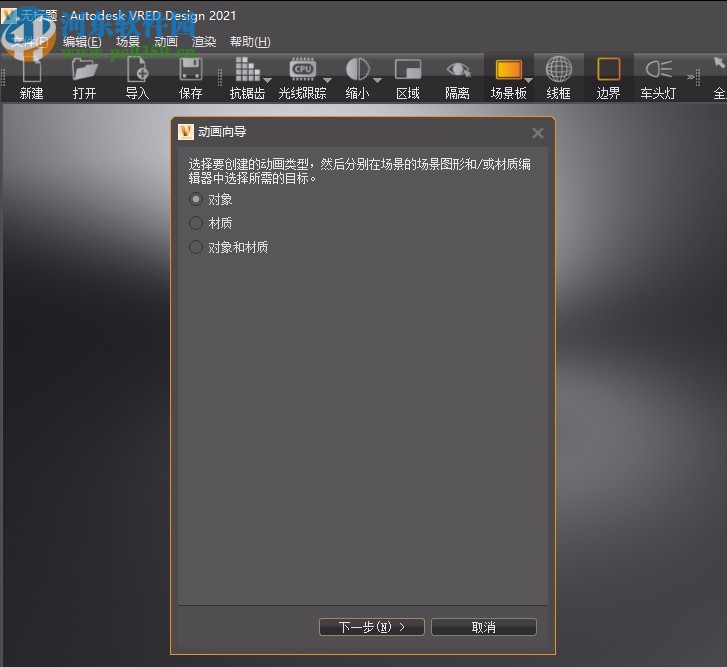727x667 pixels.
Task: Enable Region render (区域) icon
Action: [x=408, y=70]
